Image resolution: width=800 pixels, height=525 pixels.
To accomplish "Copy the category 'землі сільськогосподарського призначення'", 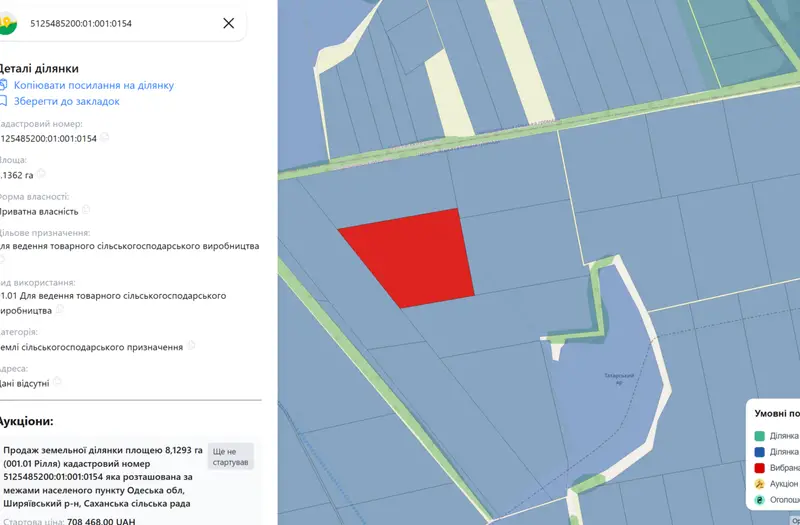I will [x=191, y=345].
